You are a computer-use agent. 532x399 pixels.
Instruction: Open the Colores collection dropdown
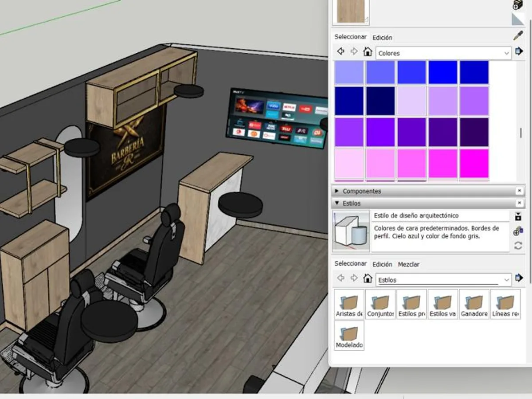click(444, 53)
